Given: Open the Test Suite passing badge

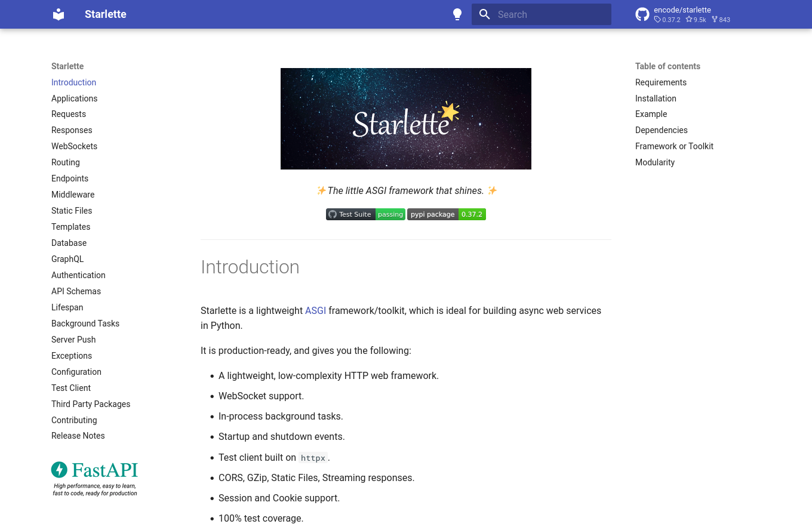Looking at the screenshot, I should (365, 214).
